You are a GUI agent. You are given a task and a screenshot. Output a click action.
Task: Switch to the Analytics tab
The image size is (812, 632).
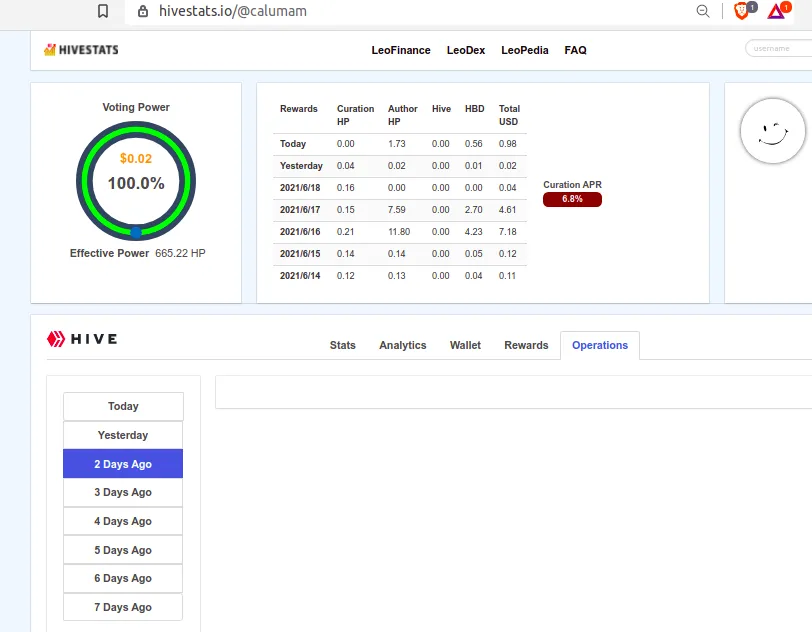[x=402, y=346]
